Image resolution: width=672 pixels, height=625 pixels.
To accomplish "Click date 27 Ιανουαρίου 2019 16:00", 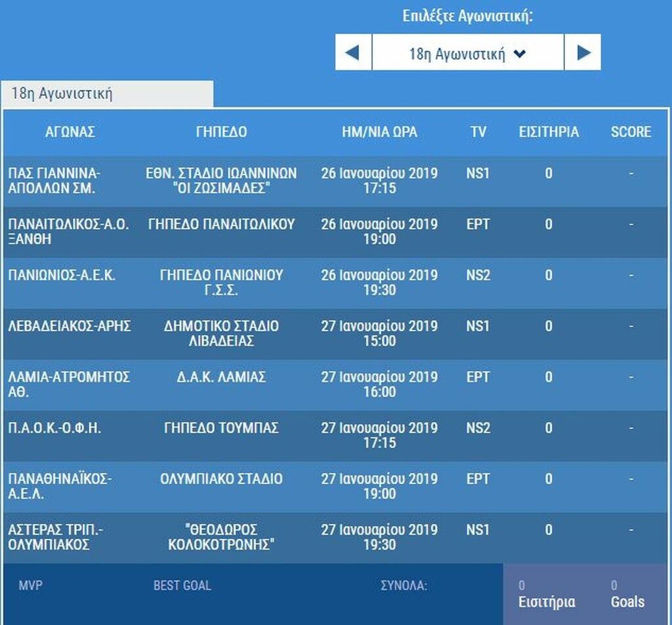I will 379,384.
